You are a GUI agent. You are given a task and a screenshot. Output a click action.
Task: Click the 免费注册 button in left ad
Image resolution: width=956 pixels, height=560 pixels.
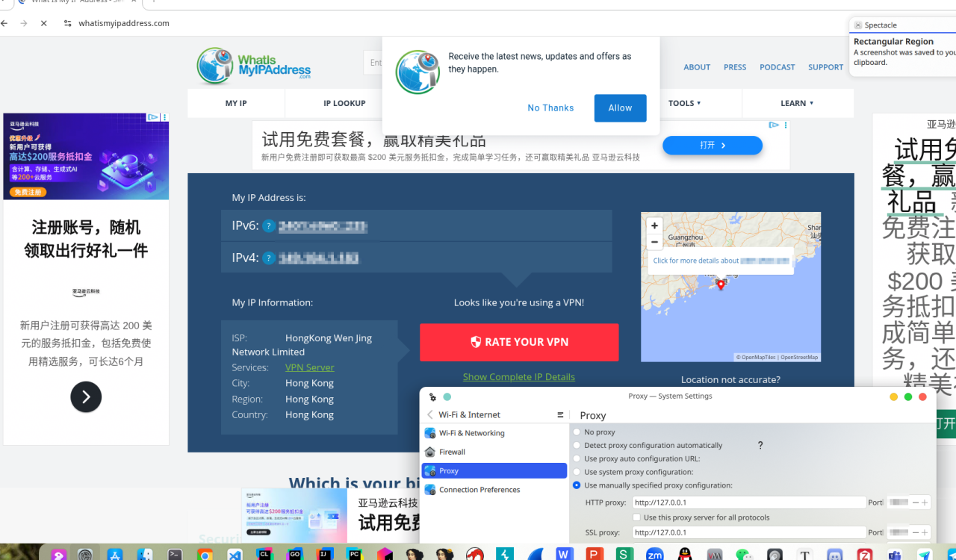pos(28,193)
